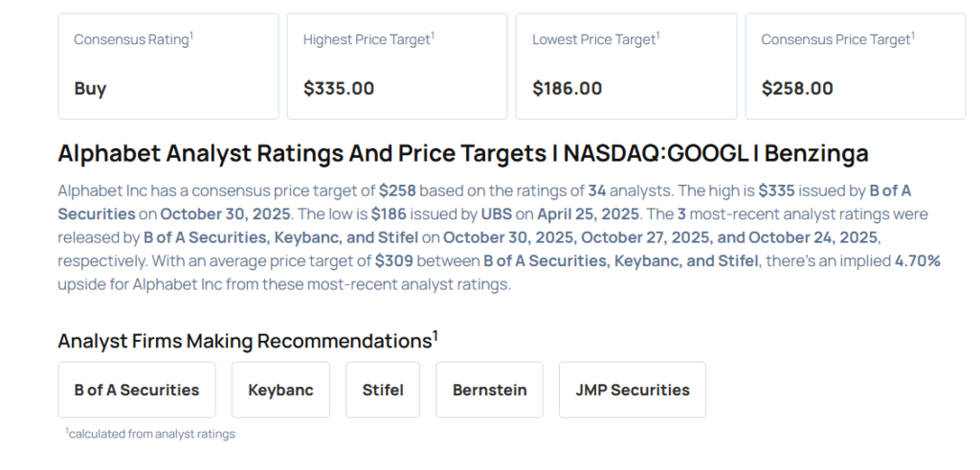Screen dimensions: 980x470
Task: Click the JMP Securities firm button
Action: [x=632, y=390]
